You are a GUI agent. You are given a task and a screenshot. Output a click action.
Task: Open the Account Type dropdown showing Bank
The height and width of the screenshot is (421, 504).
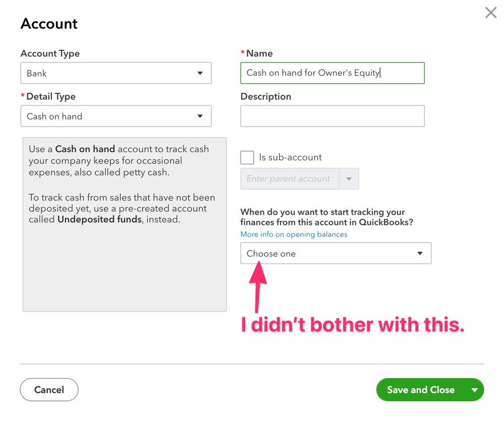(116, 73)
